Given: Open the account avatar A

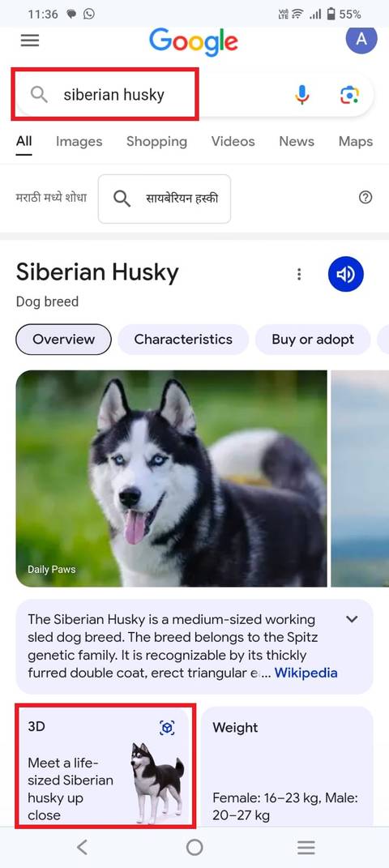Looking at the screenshot, I should pyautogui.click(x=361, y=39).
